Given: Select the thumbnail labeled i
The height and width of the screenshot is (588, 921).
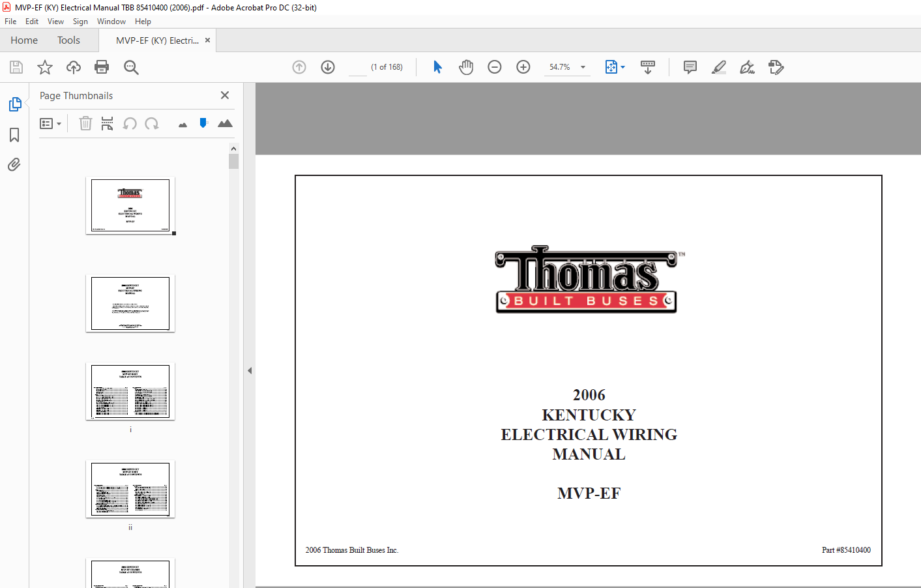Looking at the screenshot, I should [x=130, y=392].
